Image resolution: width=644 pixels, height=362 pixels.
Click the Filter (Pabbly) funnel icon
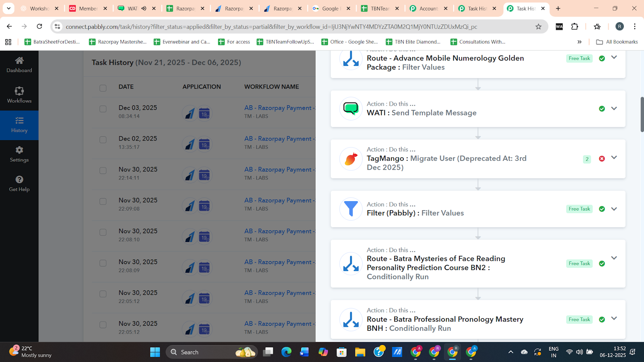click(x=351, y=209)
